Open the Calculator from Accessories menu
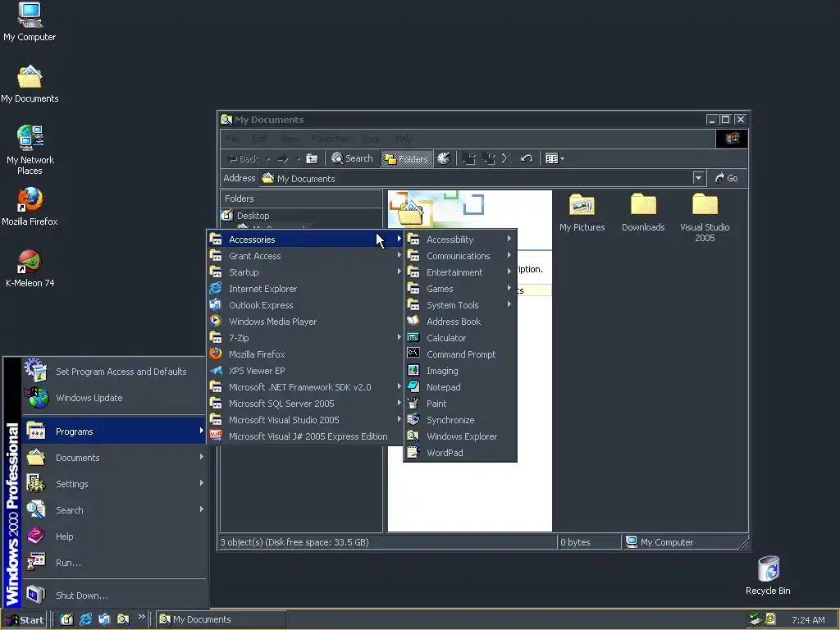 click(460, 338)
